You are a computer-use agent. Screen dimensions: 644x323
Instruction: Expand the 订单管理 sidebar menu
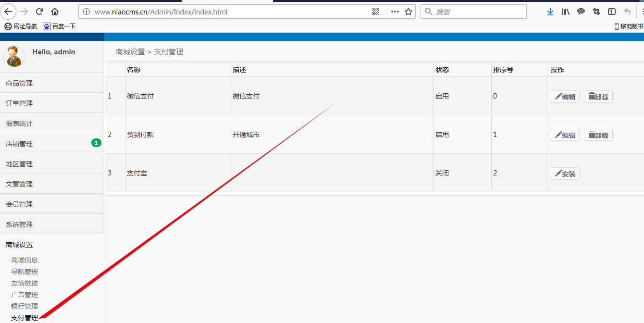click(52, 103)
